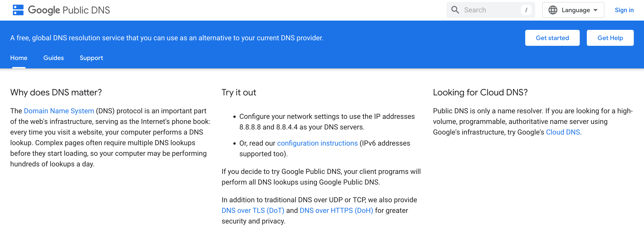This screenshot has height=231, width=644.
Task: Open the DNS over TLS (DoT) link
Action: point(253,210)
